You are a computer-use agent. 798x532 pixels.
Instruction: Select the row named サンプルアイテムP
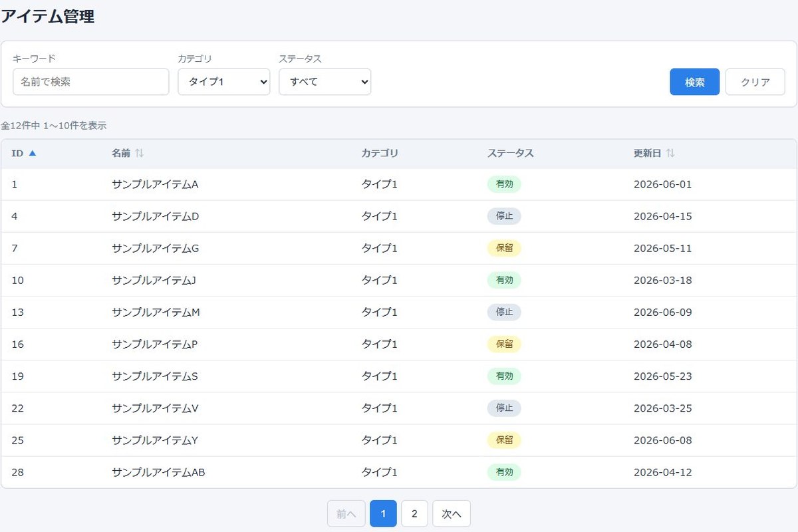[399, 344]
